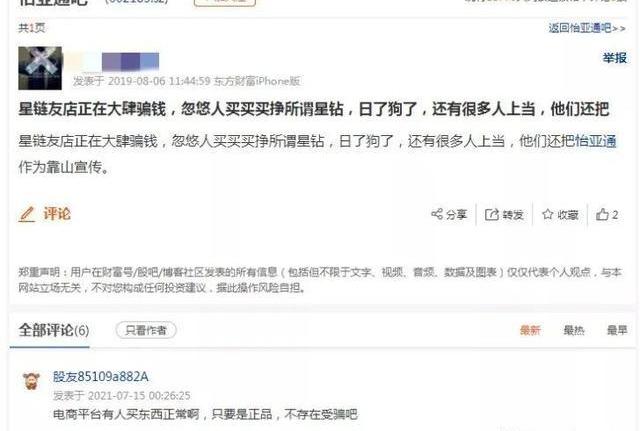Click the thumbs-up like icon
Viewport: 640px width, 431px height.
602,214
